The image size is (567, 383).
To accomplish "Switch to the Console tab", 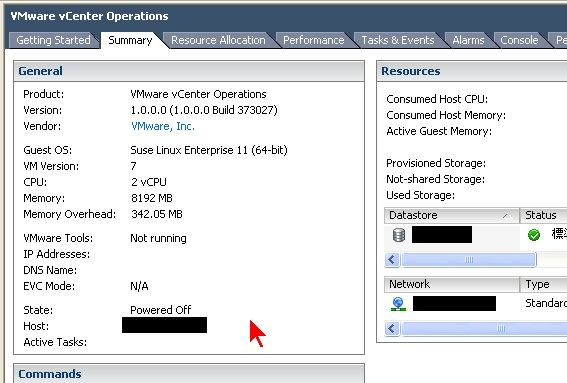I will tap(519, 40).
